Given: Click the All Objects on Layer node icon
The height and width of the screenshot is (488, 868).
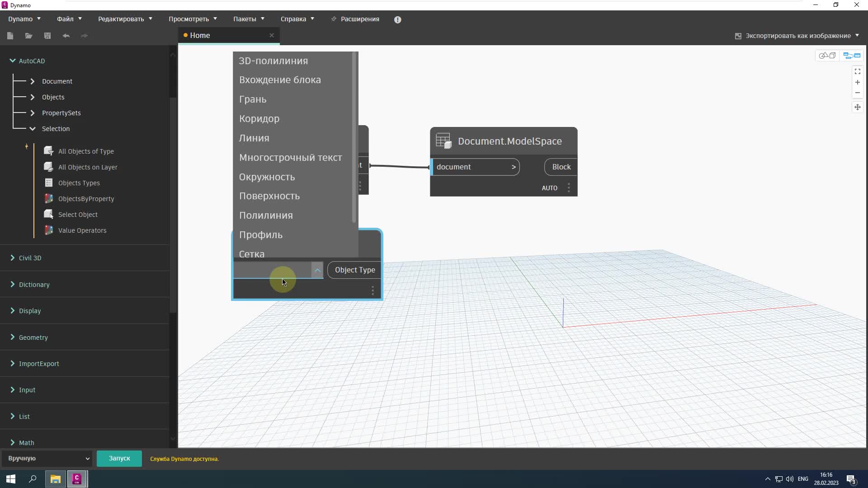Looking at the screenshot, I should coord(48,167).
